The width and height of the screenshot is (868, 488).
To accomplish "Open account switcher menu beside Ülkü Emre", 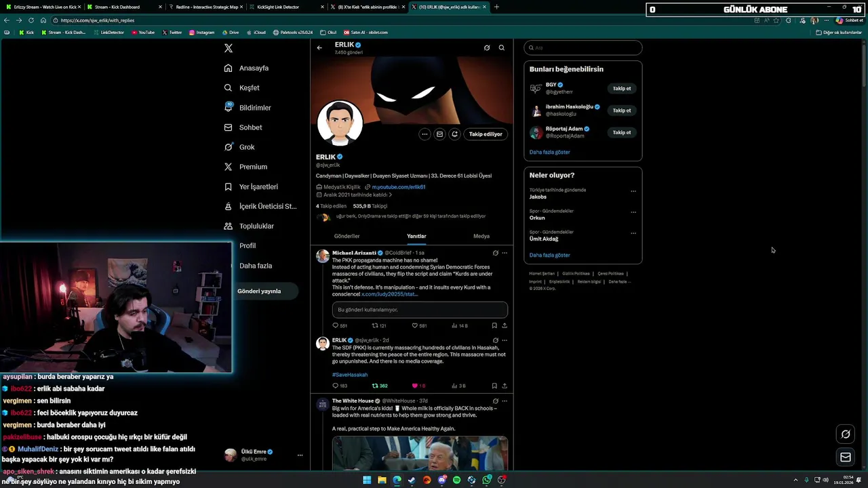I will coord(300,455).
